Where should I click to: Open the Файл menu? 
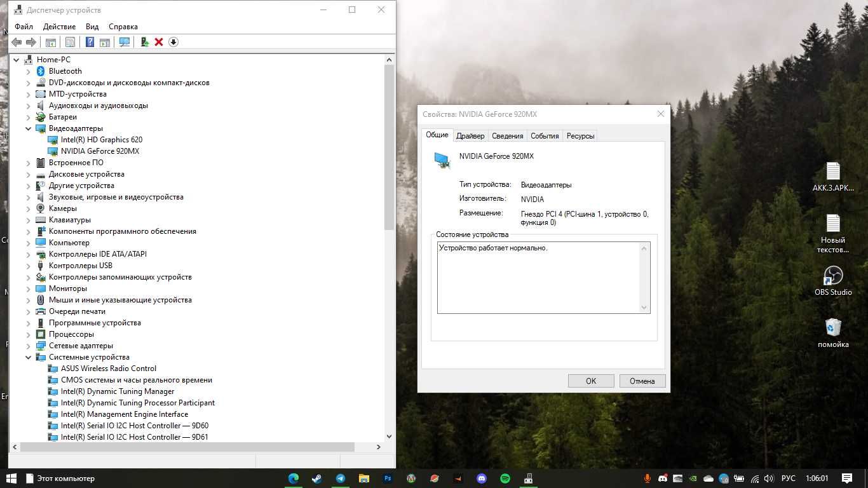24,27
